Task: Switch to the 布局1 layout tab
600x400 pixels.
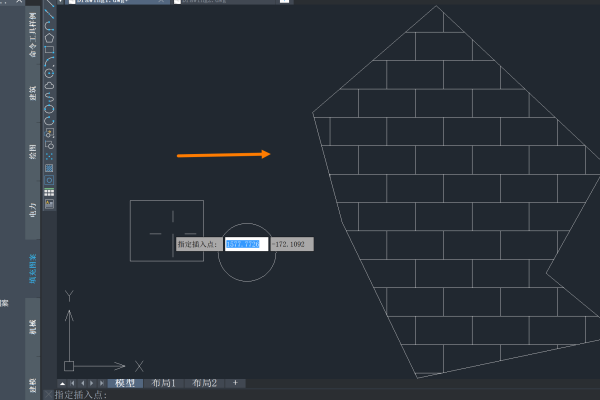Action: [163, 383]
